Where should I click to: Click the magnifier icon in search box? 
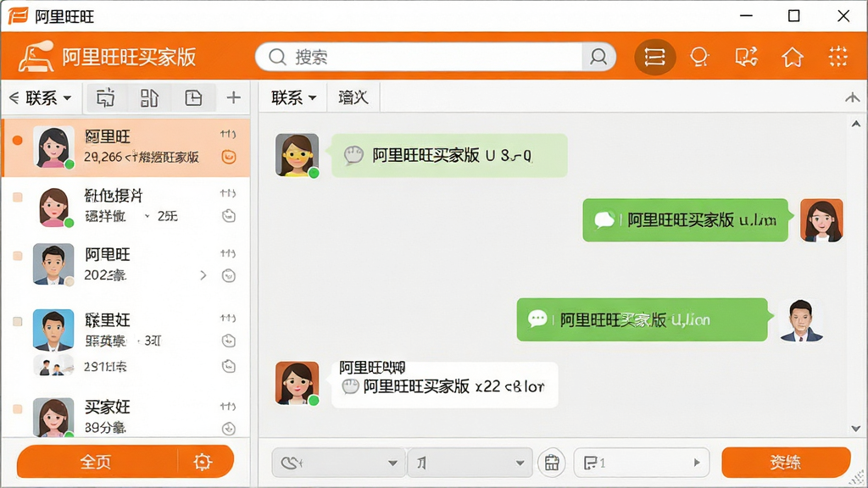point(277,57)
